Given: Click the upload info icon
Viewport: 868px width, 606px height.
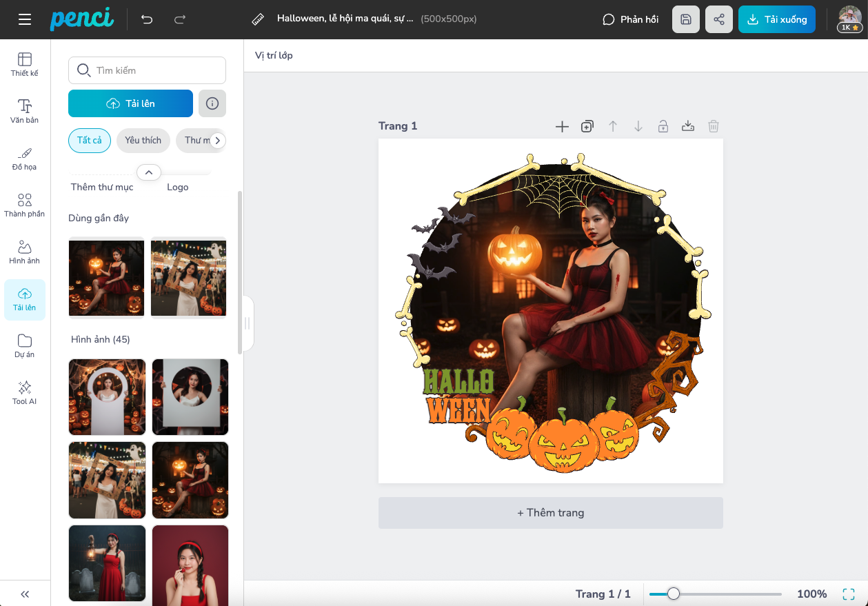Looking at the screenshot, I should (212, 103).
